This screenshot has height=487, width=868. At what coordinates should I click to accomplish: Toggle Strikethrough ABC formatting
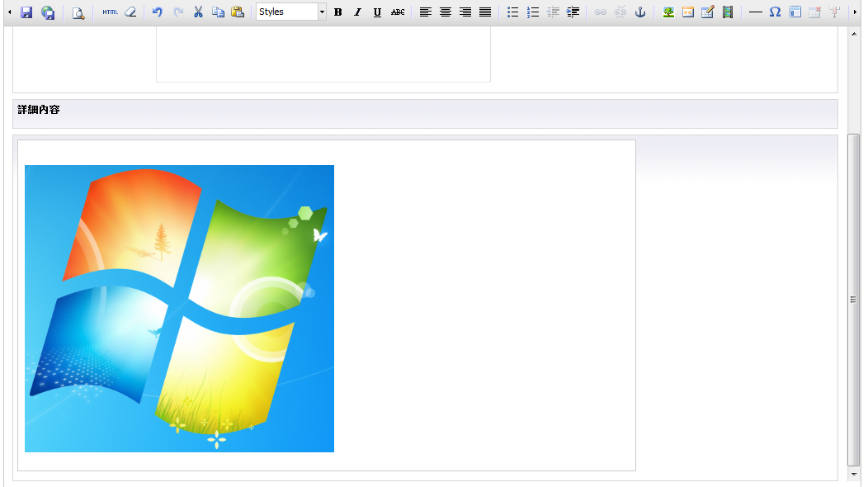coord(398,12)
